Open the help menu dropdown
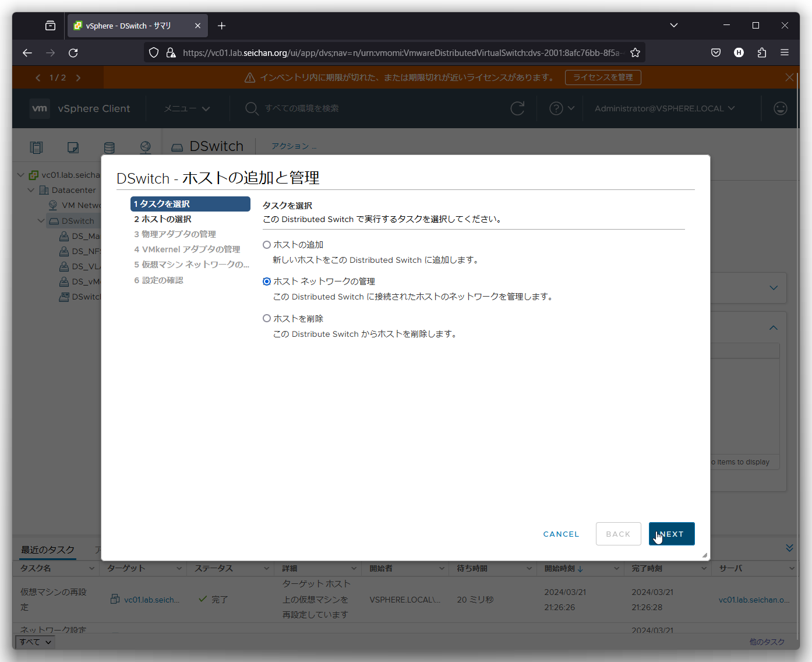 [562, 108]
